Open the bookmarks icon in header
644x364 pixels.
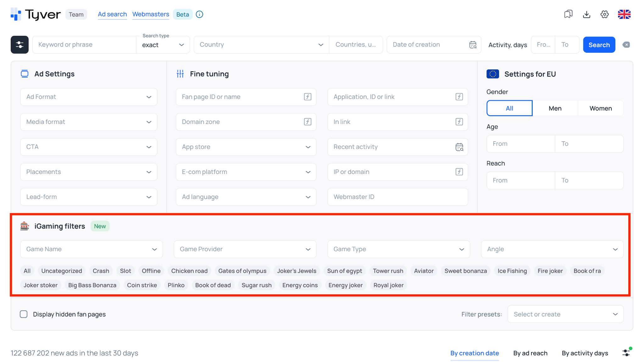(x=568, y=14)
